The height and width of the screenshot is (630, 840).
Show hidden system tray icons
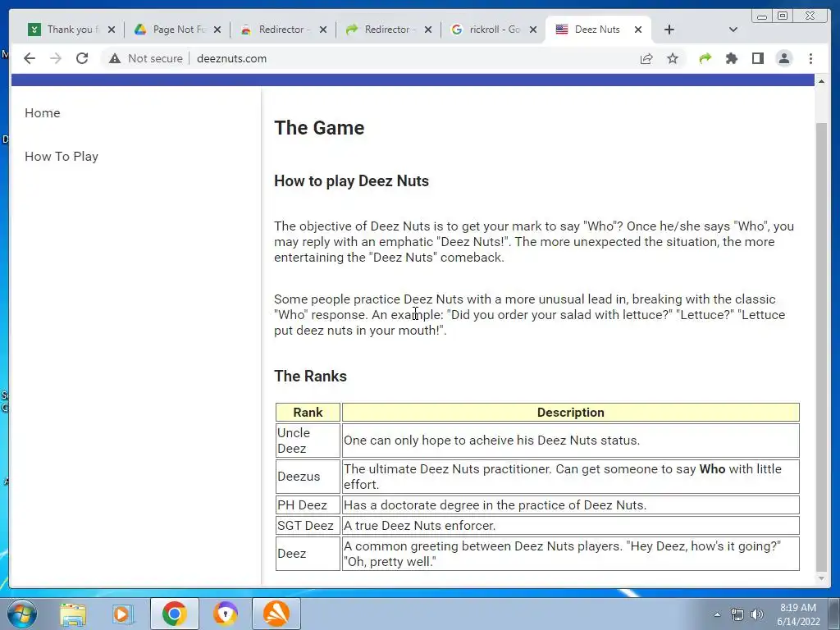[717, 614]
